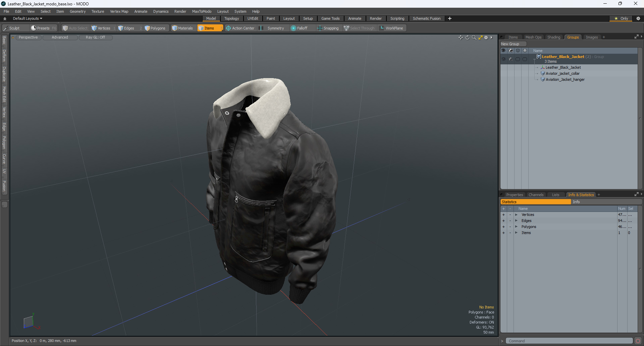This screenshot has height=346, width=644.
Task: Click the Groups panel vertical scrollbar
Action: pos(640,118)
